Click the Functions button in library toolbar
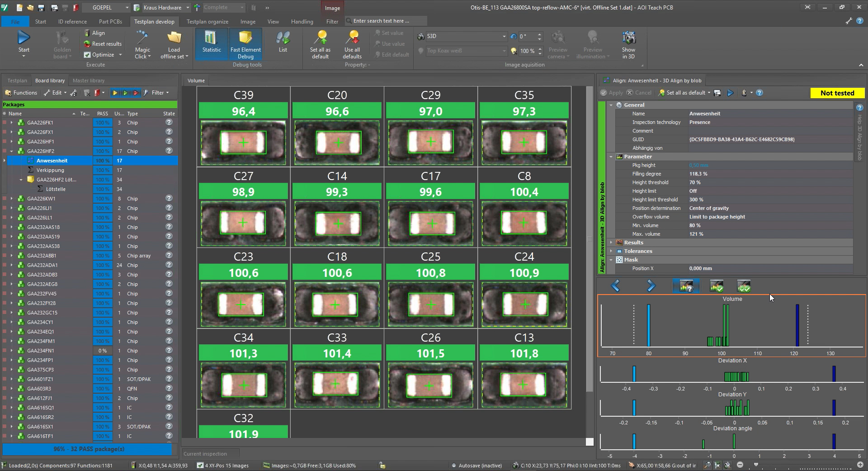The image size is (868, 471). coord(21,93)
